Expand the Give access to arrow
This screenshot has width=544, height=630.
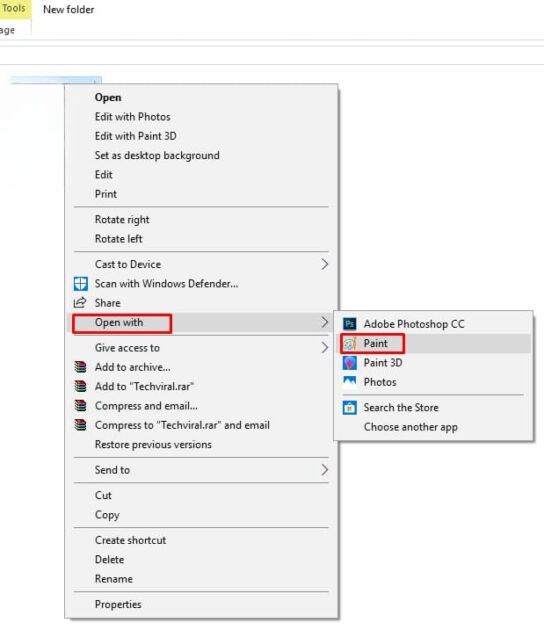pos(325,348)
